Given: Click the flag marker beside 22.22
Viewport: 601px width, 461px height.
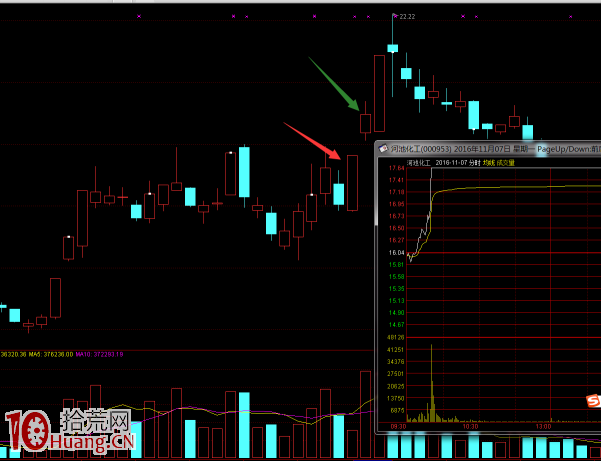Looking at the screenshot, I should [395, 15].
